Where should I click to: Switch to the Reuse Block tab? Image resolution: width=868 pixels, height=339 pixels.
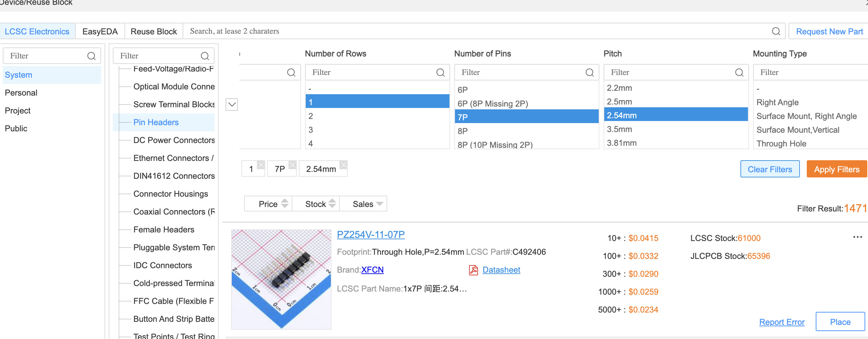pos(153,31)
